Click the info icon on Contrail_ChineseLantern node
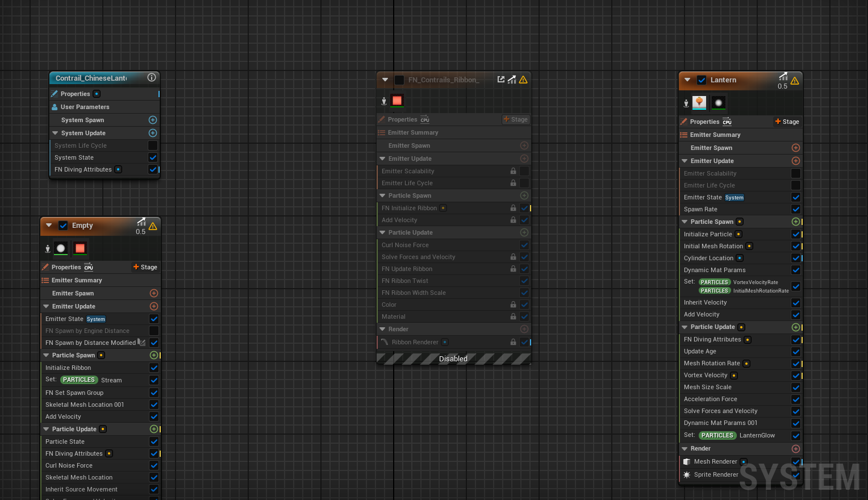 152,78
